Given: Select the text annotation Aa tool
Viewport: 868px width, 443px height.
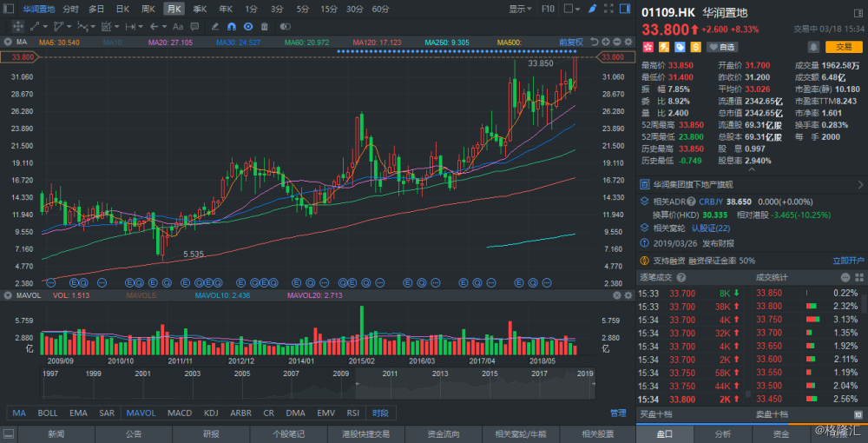Looking at the screenshot, I should pyautogui.click(x=178, y=27).
